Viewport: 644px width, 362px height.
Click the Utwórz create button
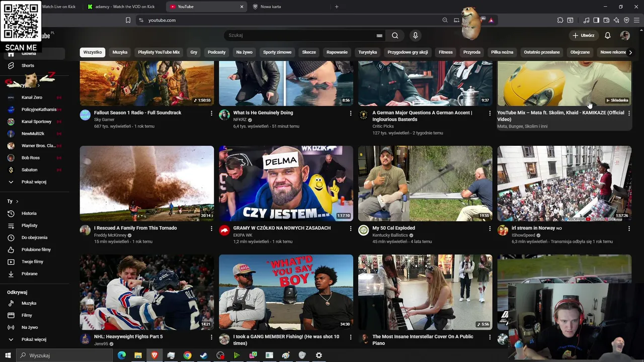(584, 35)
